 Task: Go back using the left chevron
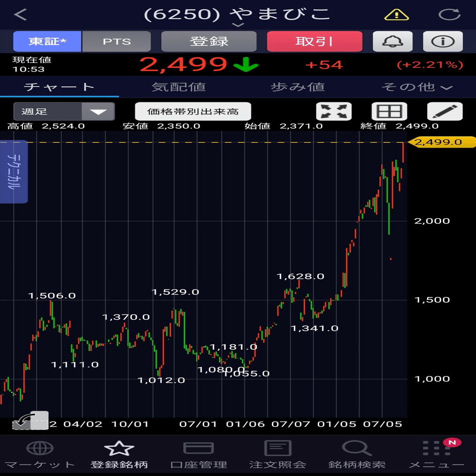click(x=20, y=14)
